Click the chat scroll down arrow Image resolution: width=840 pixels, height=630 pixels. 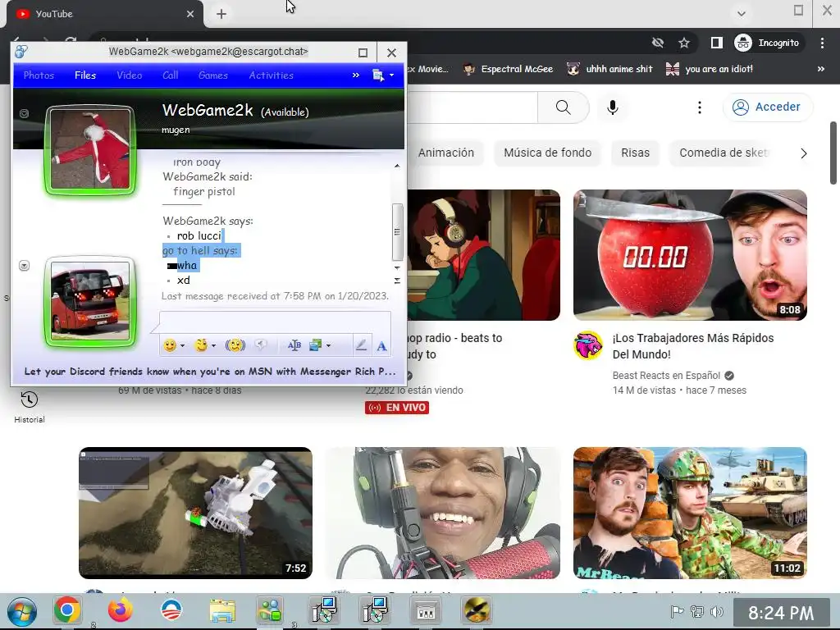click(x=397, y=267)
